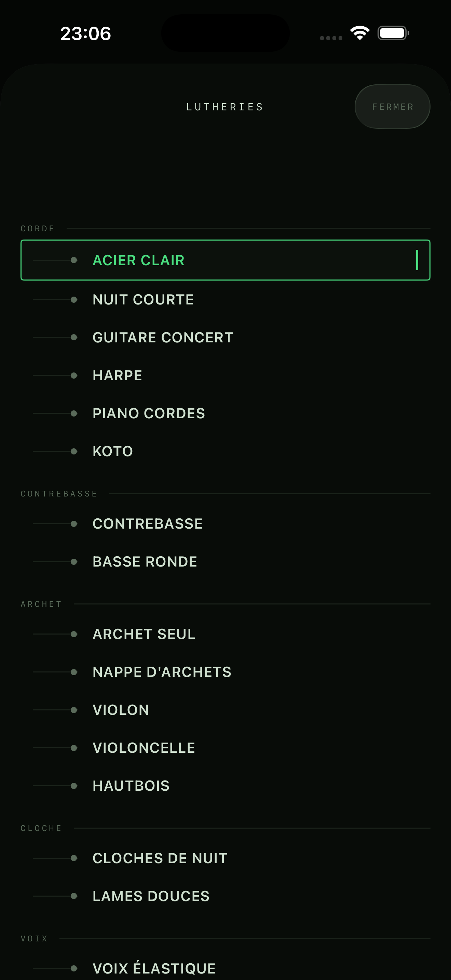The image size is (451, 980).
Task: Select PIANO CORDES entry
Action: [x=225, y=413]
